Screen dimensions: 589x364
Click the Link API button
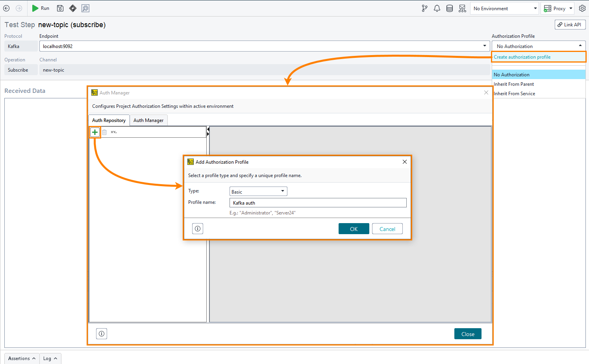click(x=570, y=24)
